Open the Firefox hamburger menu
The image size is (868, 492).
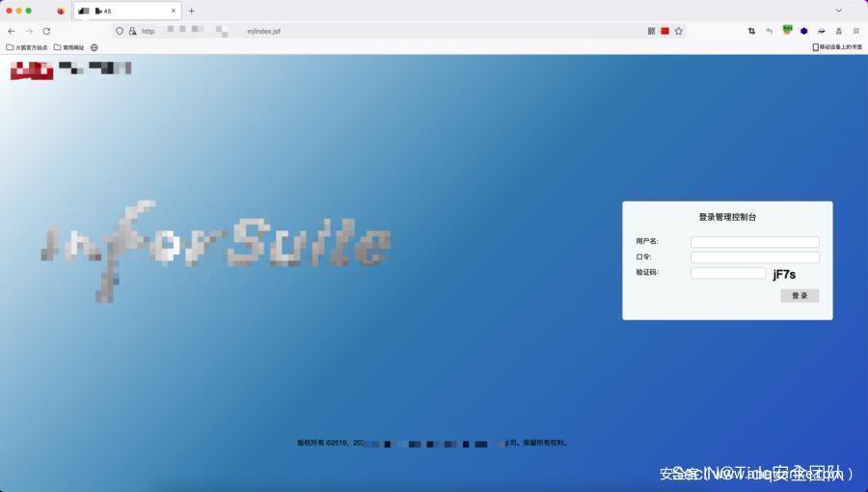(x=856, y=31)
